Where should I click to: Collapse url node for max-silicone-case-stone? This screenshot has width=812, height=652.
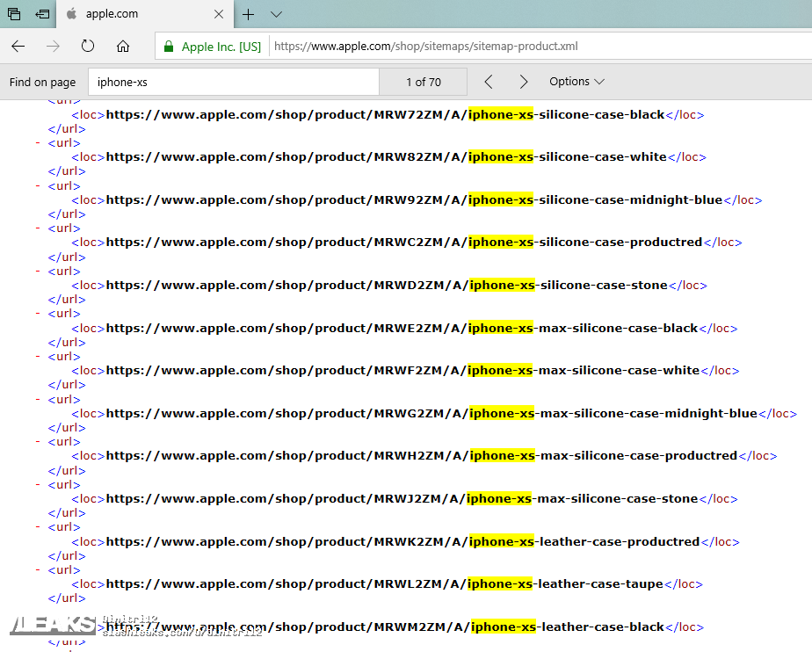38,485
